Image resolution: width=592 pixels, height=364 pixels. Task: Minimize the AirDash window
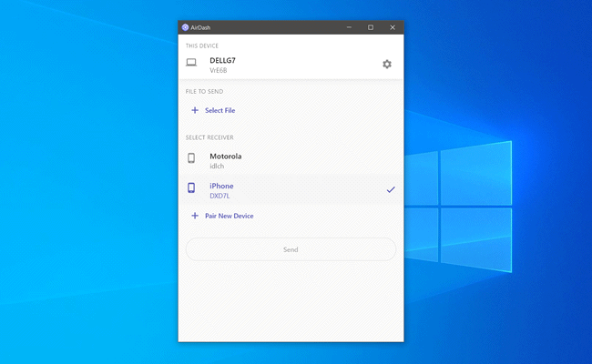click(349, 27)
